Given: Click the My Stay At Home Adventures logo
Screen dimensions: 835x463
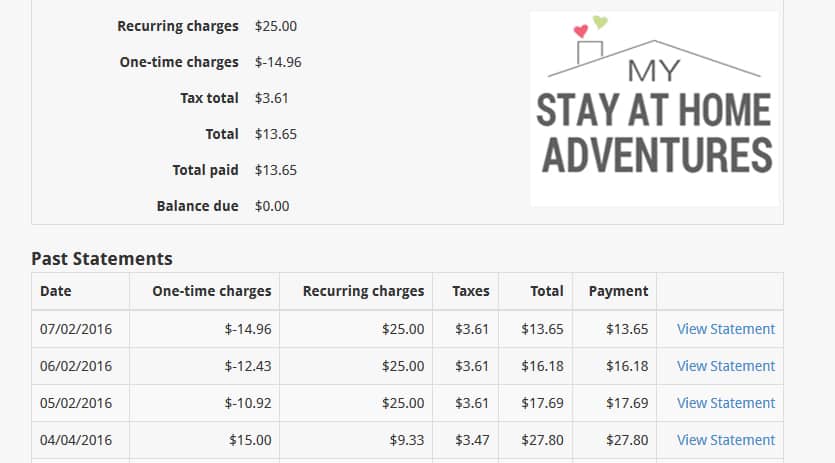Looking at the screenshot, I should point(654,109).
